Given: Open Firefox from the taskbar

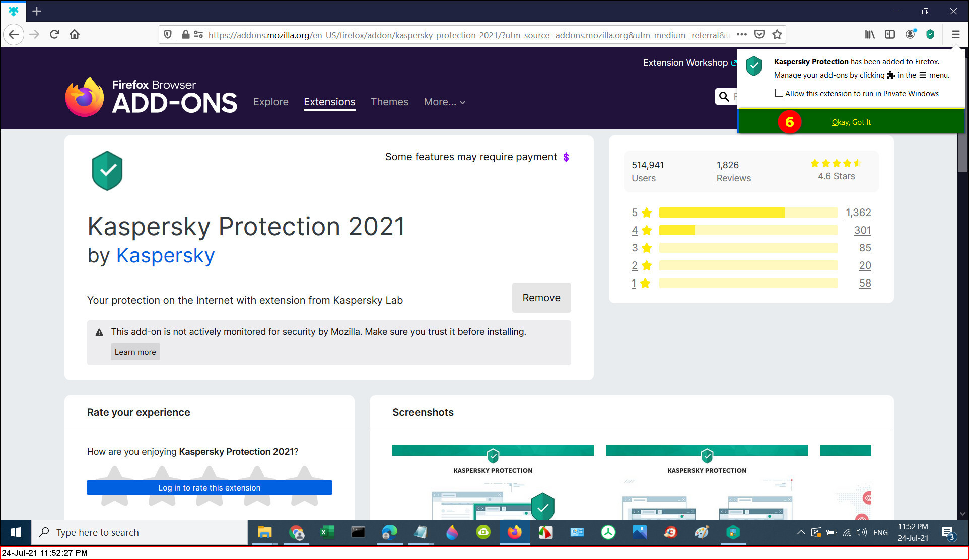Looking at the screenshot, I should pos(514,532).
